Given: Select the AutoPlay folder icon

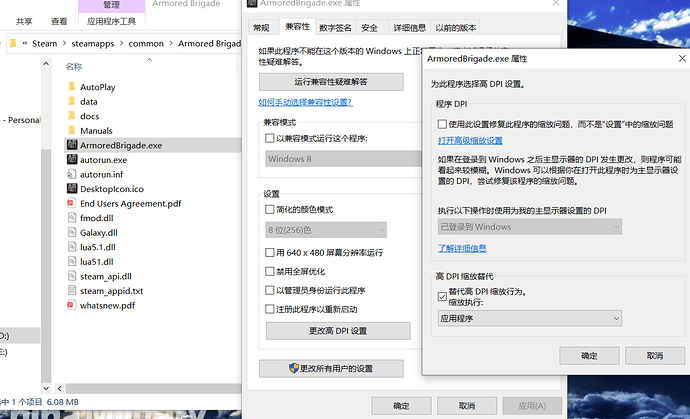Looking at the screenshot, I should pos(72,87).
